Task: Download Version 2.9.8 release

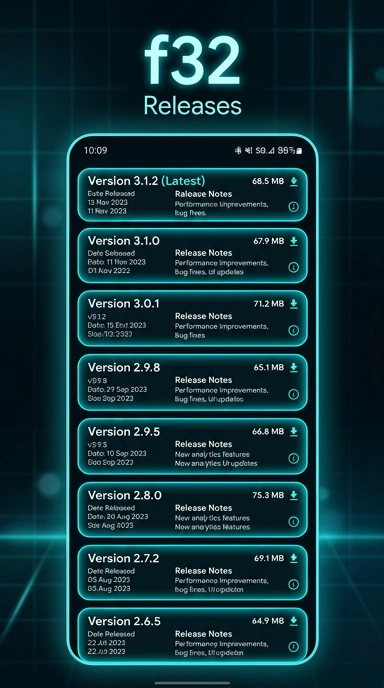Action: [x=294, y=367]
